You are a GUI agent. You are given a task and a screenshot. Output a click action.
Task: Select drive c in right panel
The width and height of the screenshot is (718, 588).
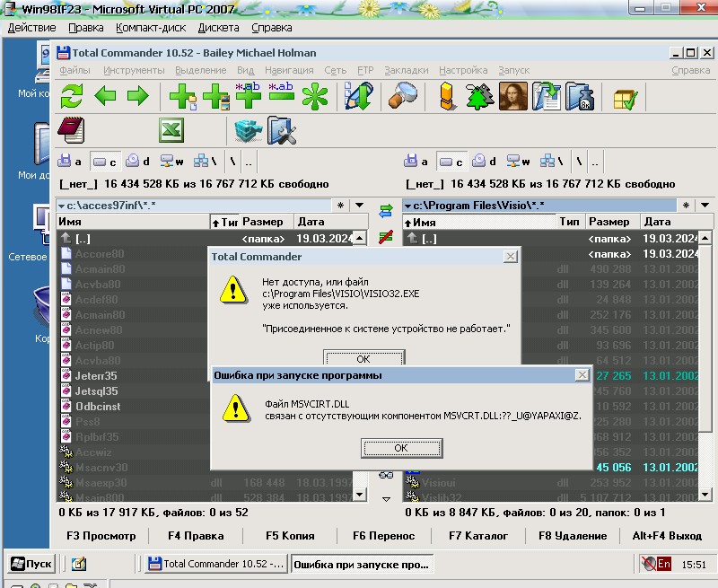click(x=451, y=162)
